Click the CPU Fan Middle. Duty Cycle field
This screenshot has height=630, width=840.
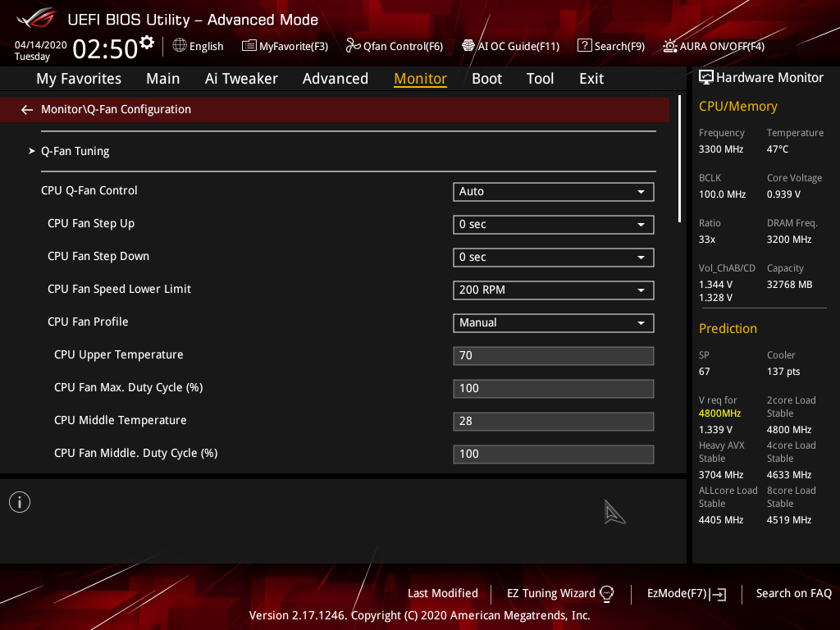pos(554,454)
